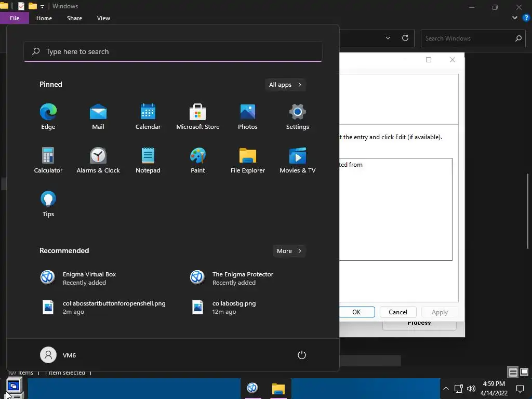Show hidden tray icons chevron
The image size is (532, 399).
(446, 389)
